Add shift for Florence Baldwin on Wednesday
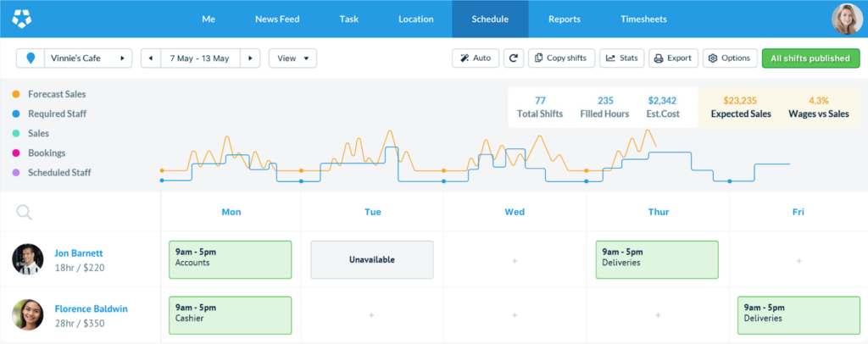868x344 pixels. [515, 315]
